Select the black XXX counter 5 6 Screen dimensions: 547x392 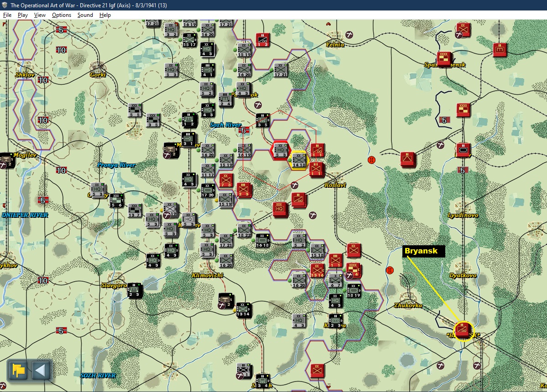coord(116,201)
